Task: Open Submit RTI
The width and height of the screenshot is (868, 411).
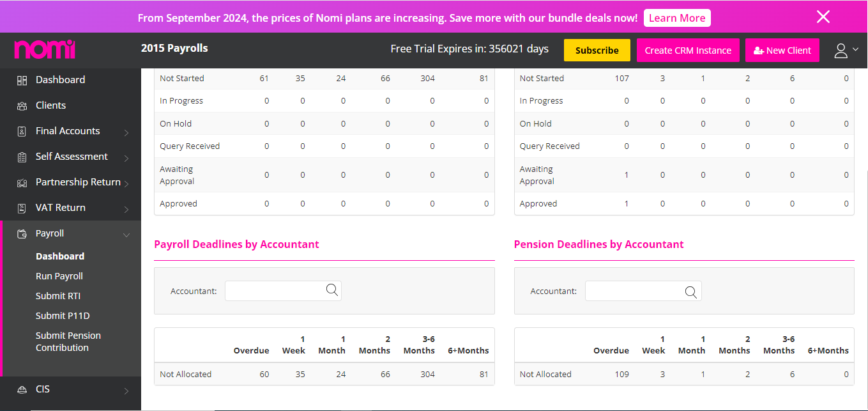Action: pyautogui.click(x=58, y=296)
